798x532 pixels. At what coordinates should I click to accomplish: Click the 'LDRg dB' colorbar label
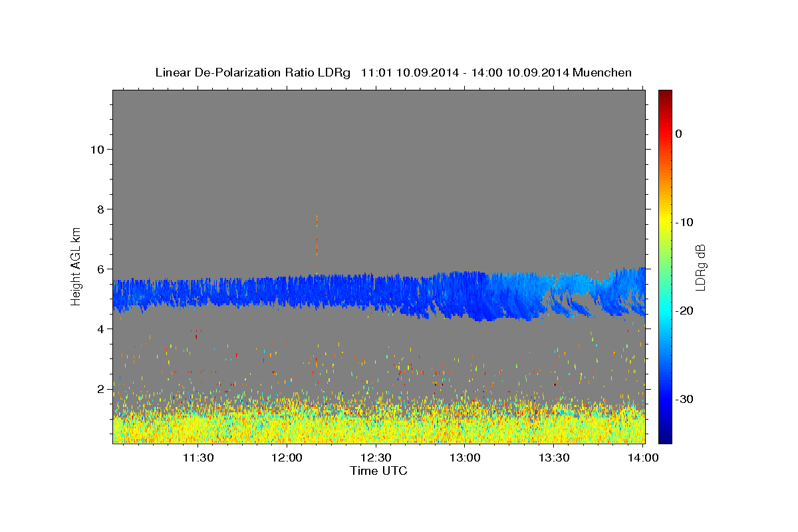pos(700,267)
